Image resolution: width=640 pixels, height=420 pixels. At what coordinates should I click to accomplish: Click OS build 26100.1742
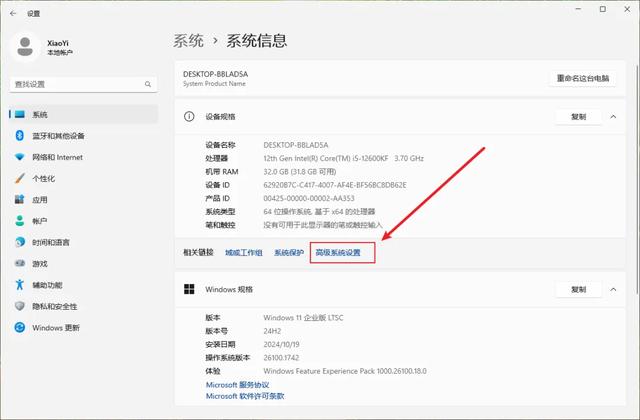point(281,358)
